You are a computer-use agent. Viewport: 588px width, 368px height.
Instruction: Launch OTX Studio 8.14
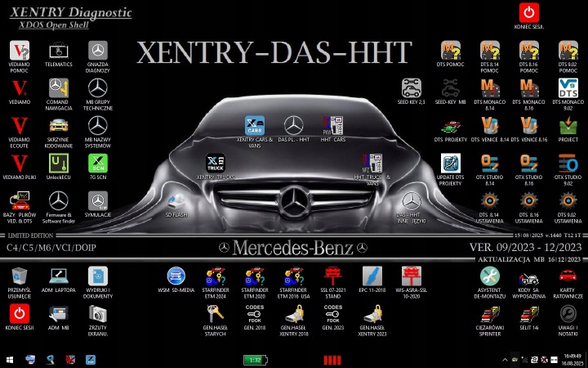coord(490,164)
